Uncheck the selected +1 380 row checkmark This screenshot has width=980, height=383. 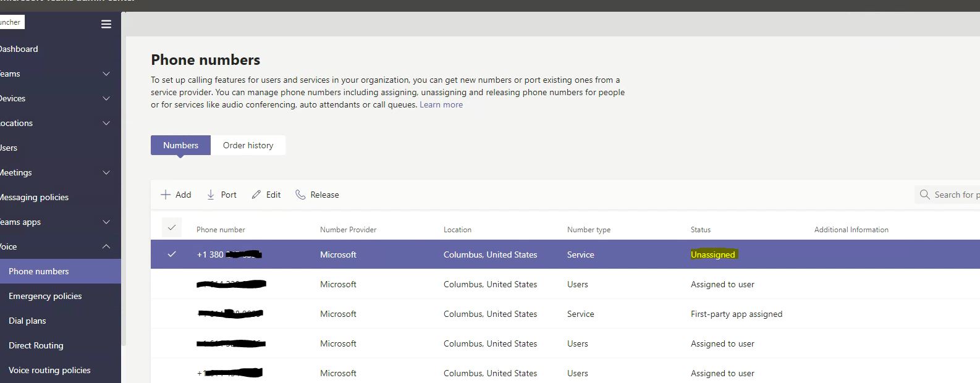172,254
